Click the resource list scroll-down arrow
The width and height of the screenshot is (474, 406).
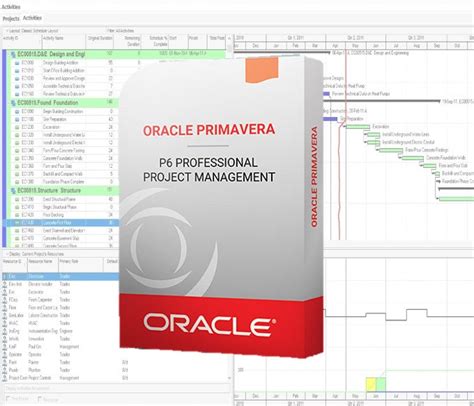[229, 378]
